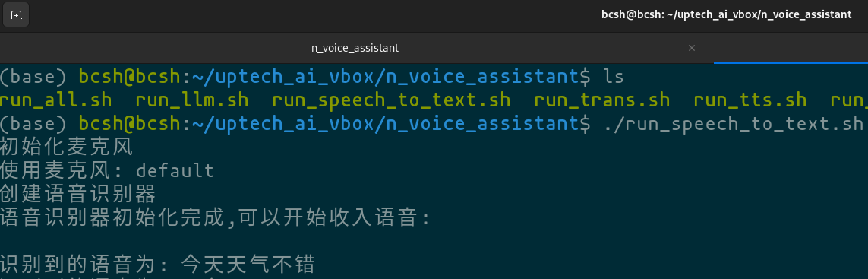Click bcsh@bcsh username in the second prompt
The image size is (868, 279).
coord(130,124)
